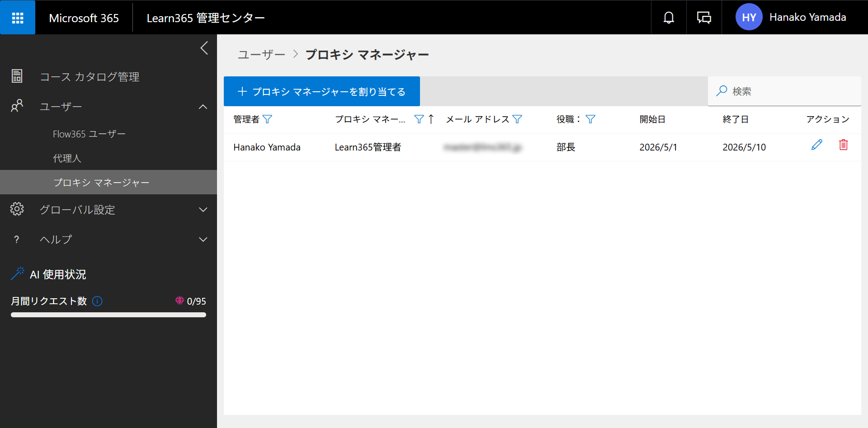Screen dimensions: 868x428
Task: Click the AI usage magic wand icon
Action: point(18,273)
